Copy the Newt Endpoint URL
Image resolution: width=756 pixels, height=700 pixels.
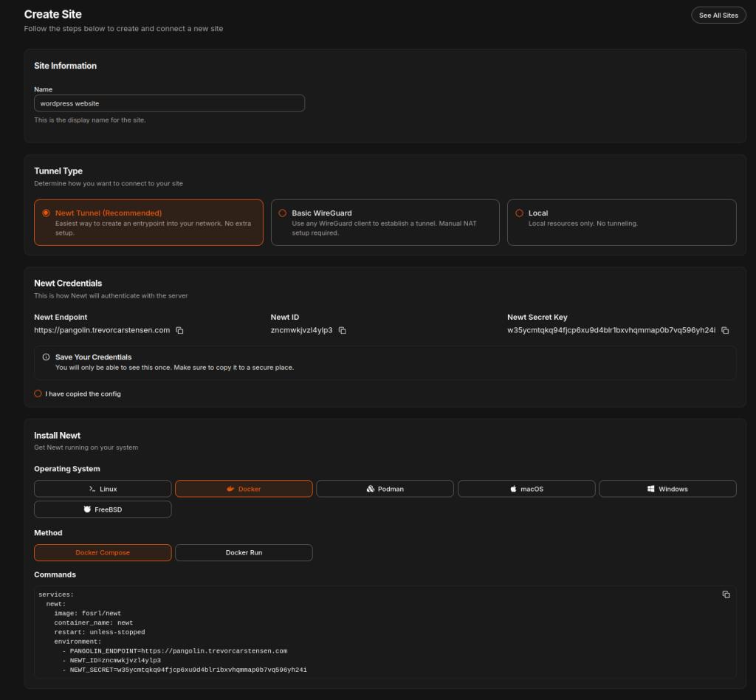point(179,330)
